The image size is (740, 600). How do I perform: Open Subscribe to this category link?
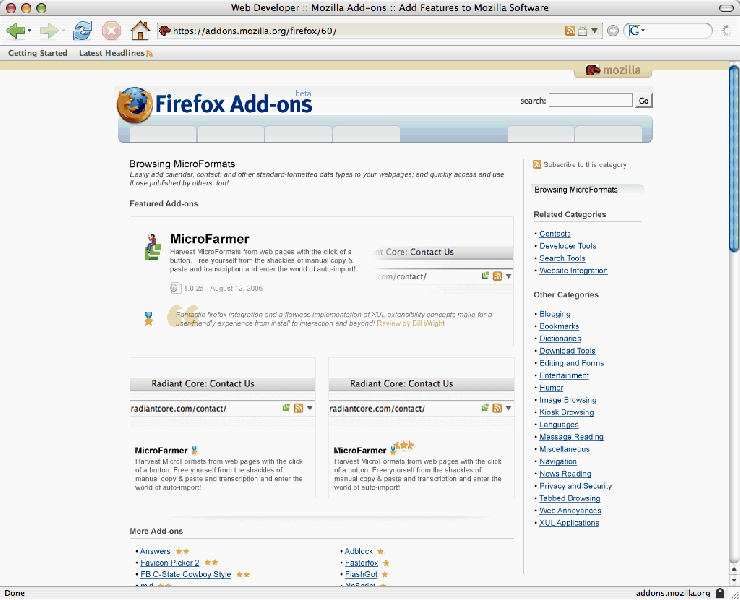[585, 165]
